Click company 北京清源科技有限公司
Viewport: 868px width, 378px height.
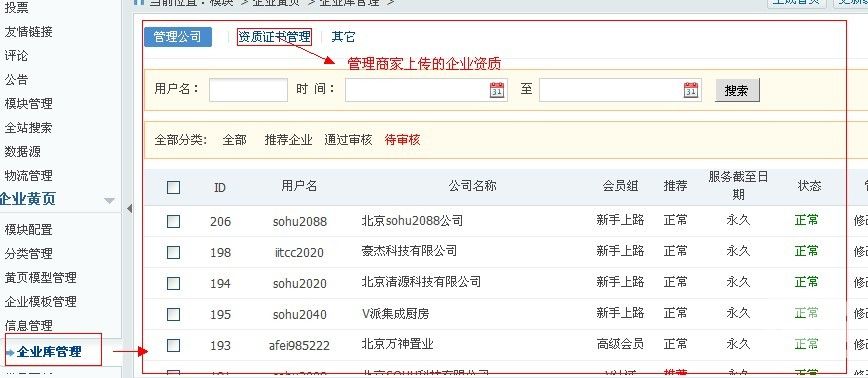[421, 282]
